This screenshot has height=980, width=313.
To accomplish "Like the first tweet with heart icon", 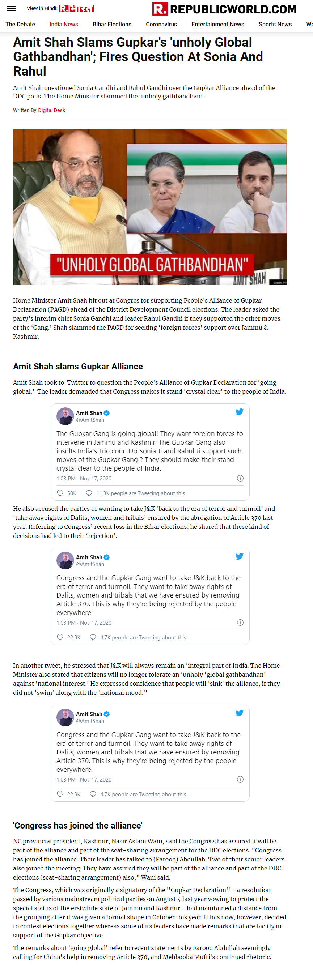I will pos(60,493).
